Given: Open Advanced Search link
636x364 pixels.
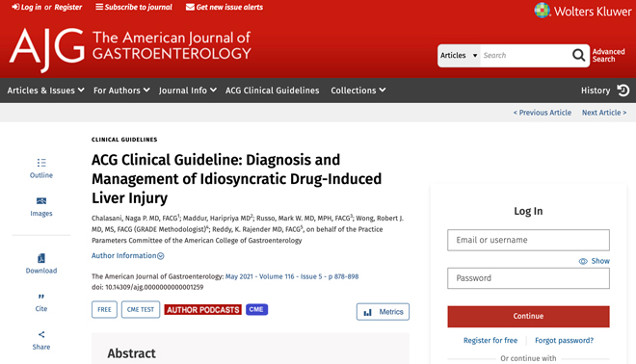Looking at the screenshot, I should 608,55.
